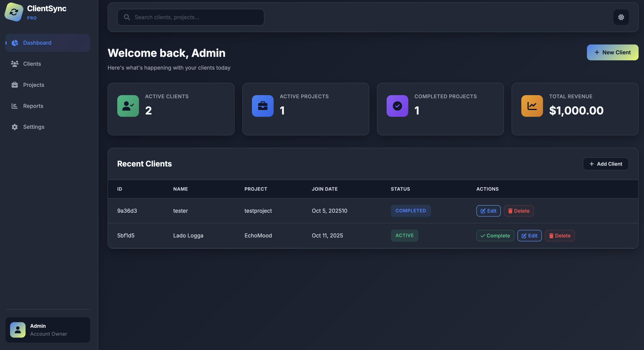
Task: Navigate to Reports page
Action: pyautogui.click(x=33, y=106)
